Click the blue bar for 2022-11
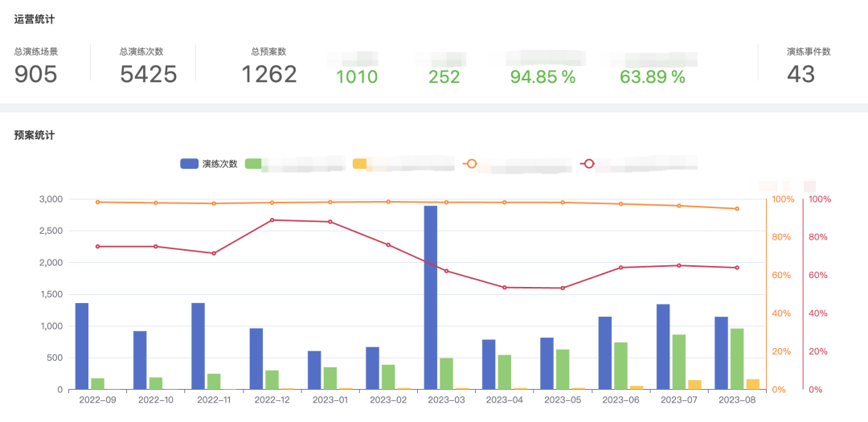The width and height of the screenshot is (868, 422). [x=199, y=346]
